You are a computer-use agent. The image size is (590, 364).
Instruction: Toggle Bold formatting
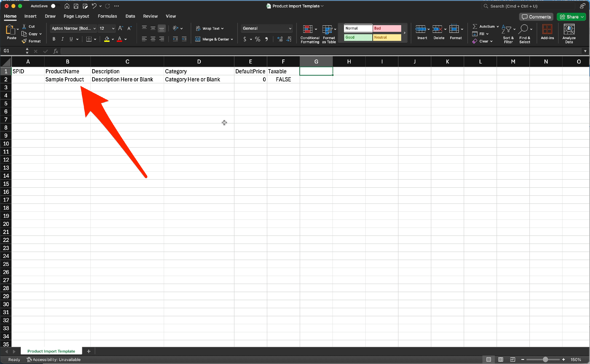coord(54,39)
